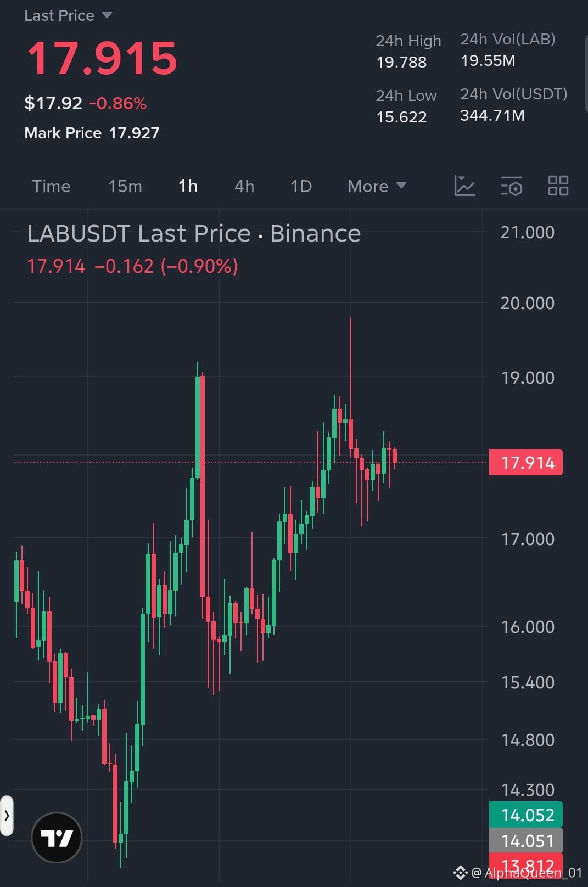Select the Time chart interval
The image size is (588, 887).
click(x=51, y=186)
